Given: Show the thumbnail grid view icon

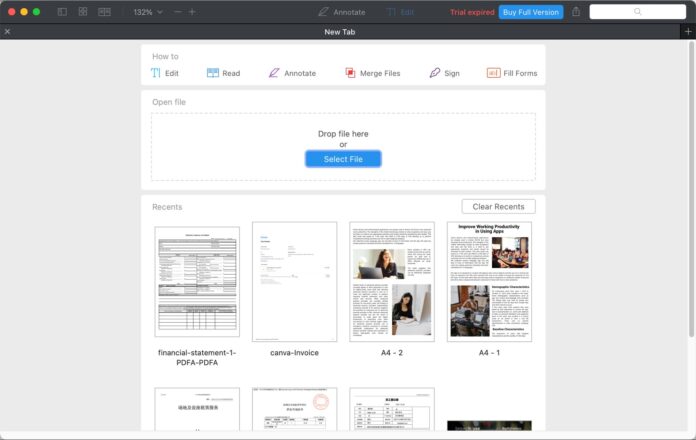Looking at the screenshot, I should pyautogui.click(x=82, y=12).
